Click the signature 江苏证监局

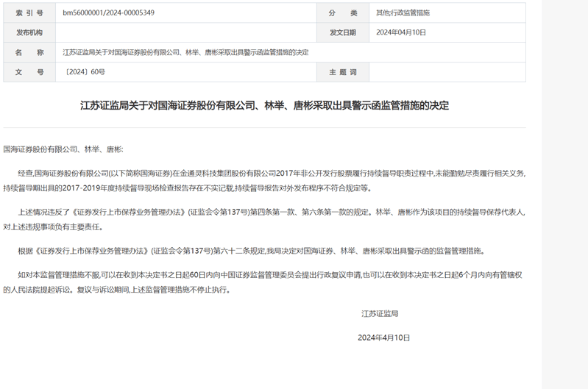(380, 314)
